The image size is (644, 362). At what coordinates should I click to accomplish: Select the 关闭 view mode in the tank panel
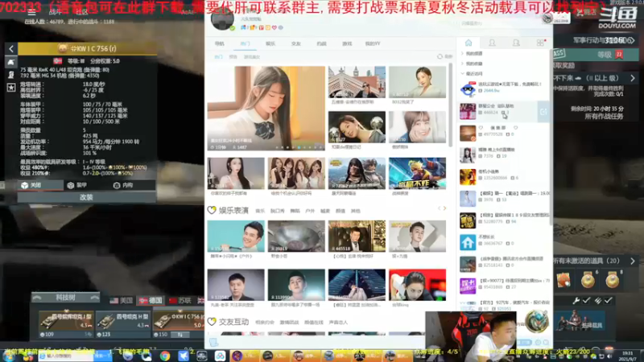pos(39,185)
